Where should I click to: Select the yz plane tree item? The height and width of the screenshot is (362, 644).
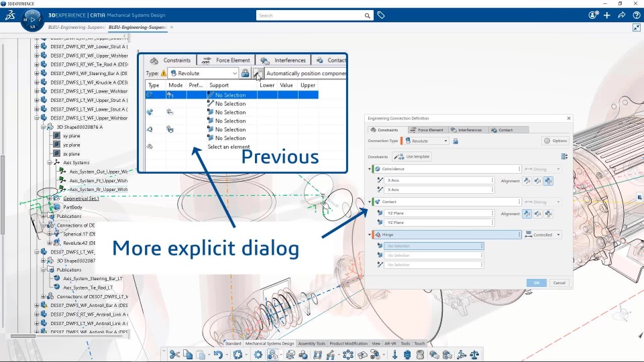72,145
